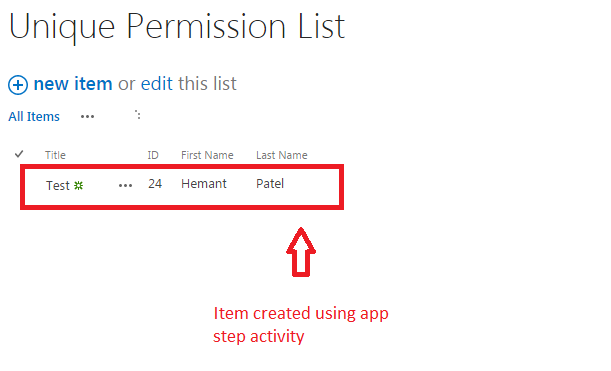611x371 pixels.
Task: Click the Hemant first name cell
Action: tap(203, 184)
